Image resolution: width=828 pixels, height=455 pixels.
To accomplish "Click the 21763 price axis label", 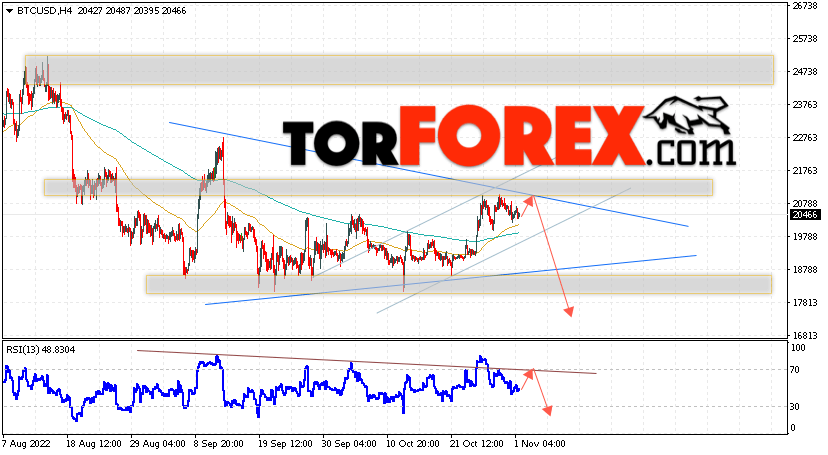I will (x=805, y=170).
